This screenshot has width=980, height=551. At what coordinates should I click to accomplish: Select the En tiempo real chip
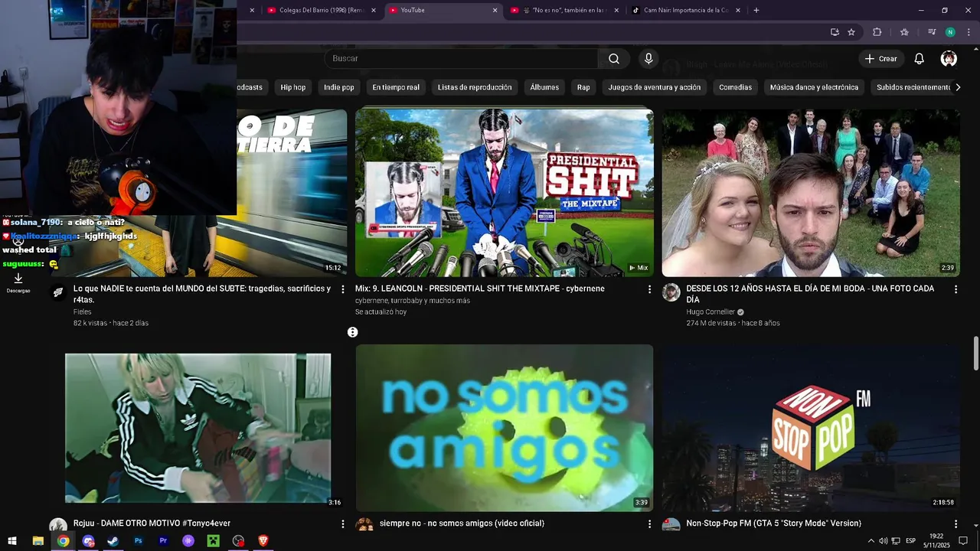pyautogui.click(x=396, y=87)
